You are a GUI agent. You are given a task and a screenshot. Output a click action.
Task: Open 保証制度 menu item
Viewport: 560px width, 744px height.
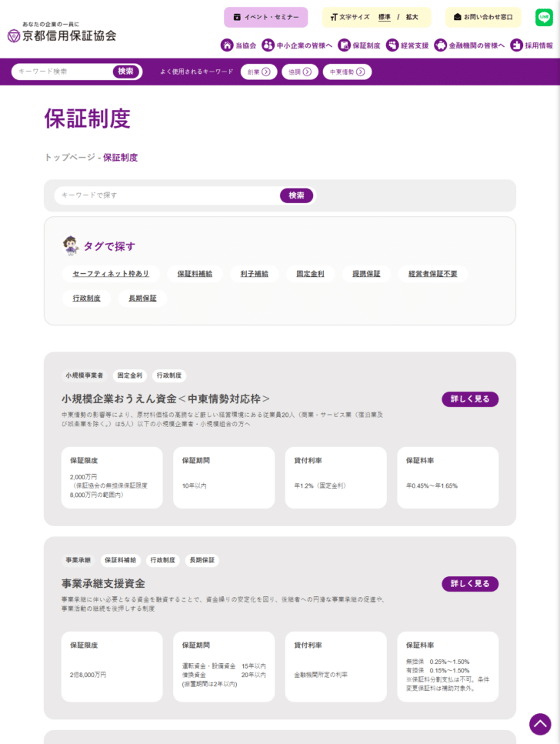click(359, 45)
